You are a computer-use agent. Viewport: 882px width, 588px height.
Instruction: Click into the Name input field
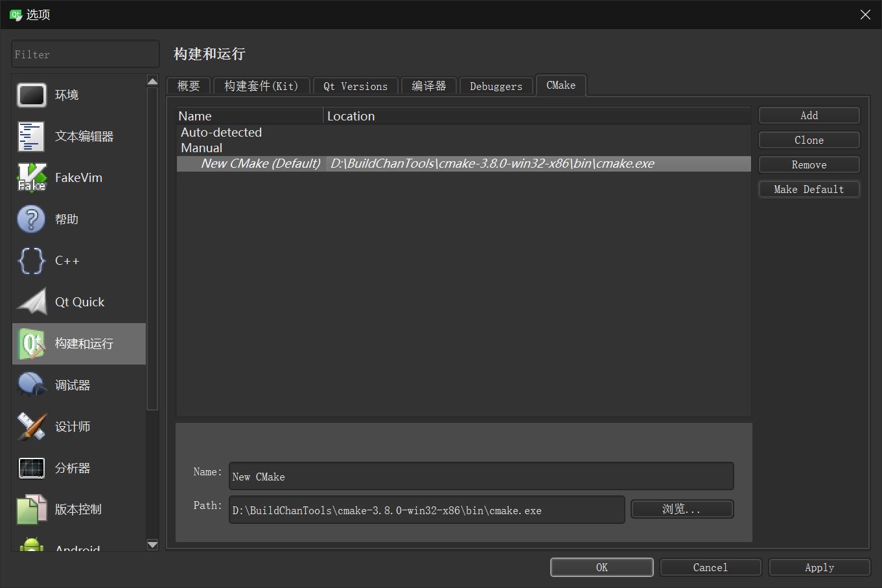click(482, 477)
